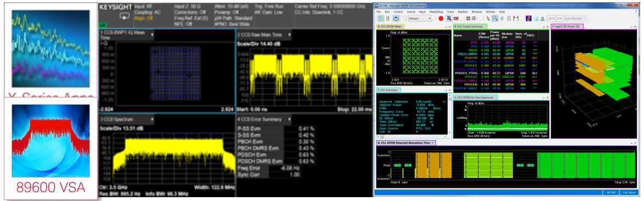Screen dimensions: 644x201
Task: Click the Restart measurement loop icon
Action: click(396, 19)
